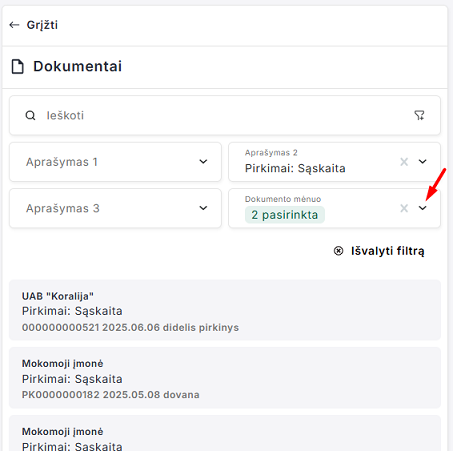Open the UAB "Koralija" document entry

pyautogui.click(x=225, y=310)
